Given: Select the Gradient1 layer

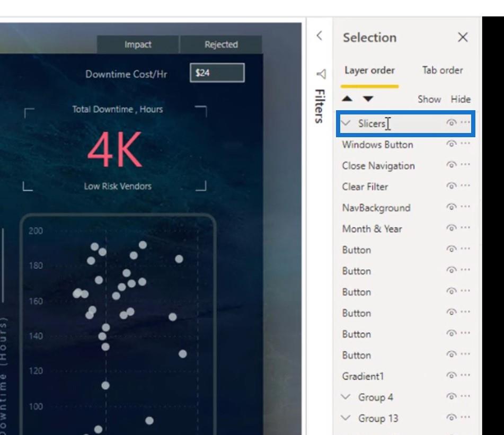Looking at the screenshot, I should (363, 376).
